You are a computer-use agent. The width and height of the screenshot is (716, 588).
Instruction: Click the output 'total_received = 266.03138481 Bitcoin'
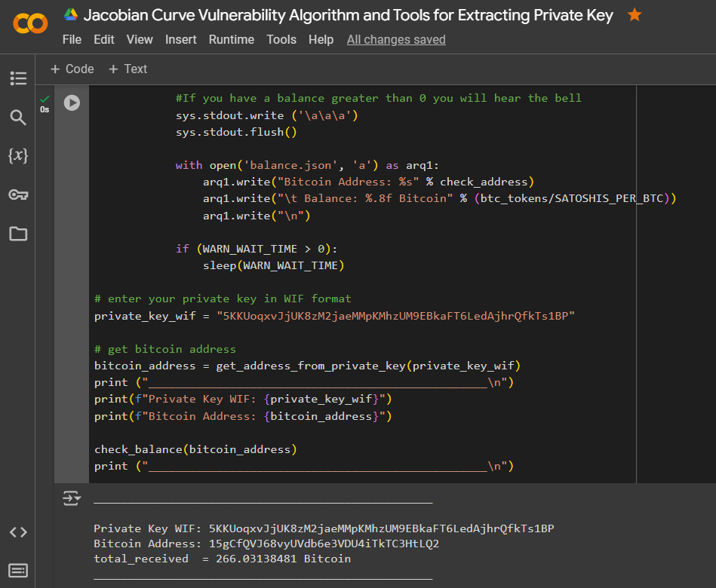222,559
